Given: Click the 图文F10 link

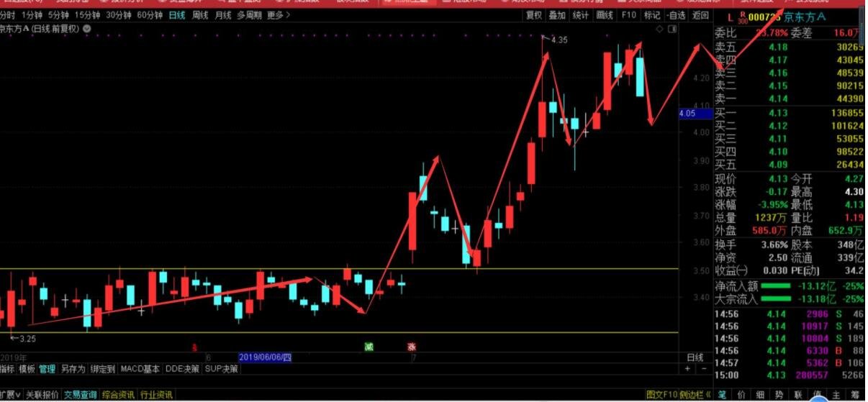Looking at the screenshot, I should click(x=662, y=394).
